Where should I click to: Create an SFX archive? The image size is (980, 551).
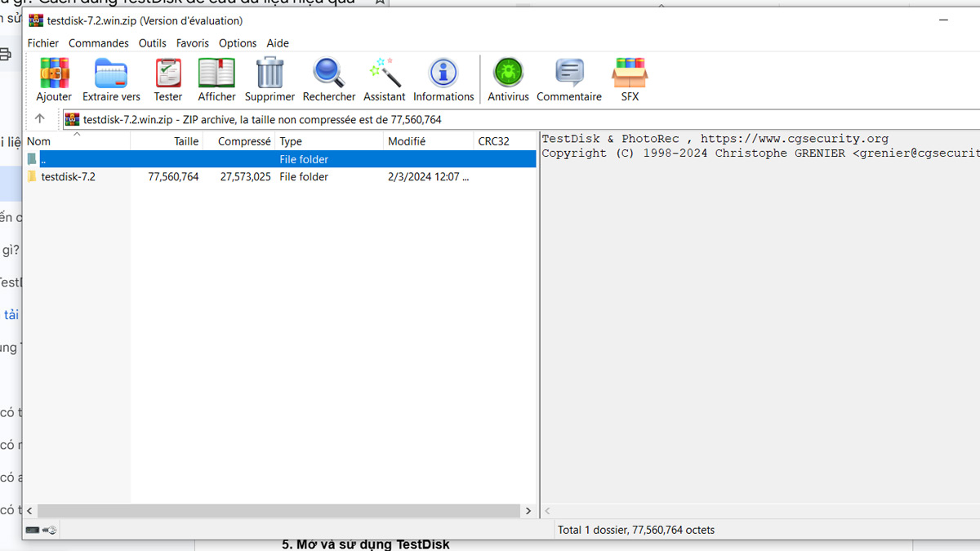click(x=630, y=79)
